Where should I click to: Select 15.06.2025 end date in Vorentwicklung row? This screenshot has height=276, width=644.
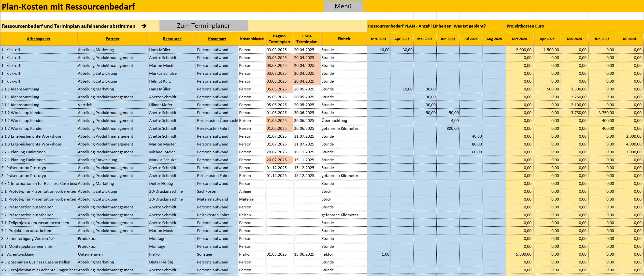tap(307, 254)
